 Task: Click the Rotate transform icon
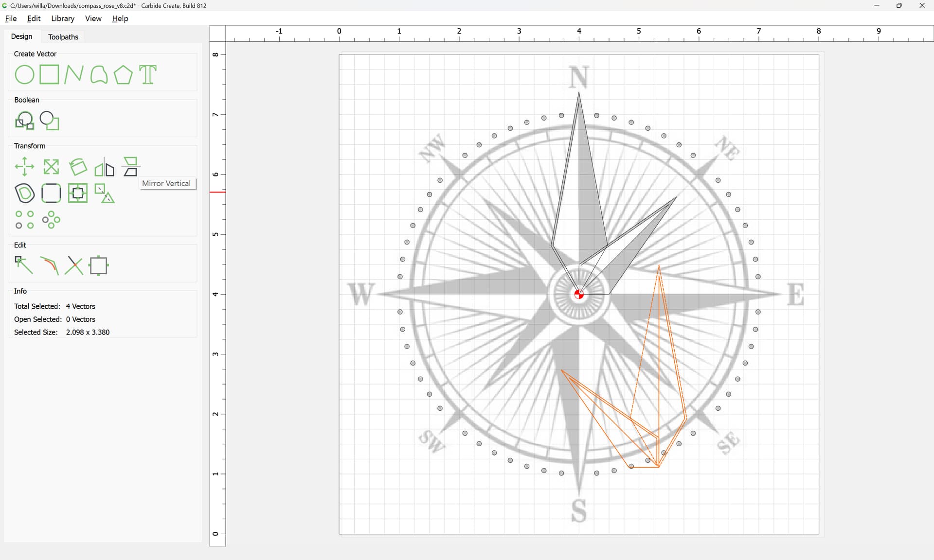[78, 167]
